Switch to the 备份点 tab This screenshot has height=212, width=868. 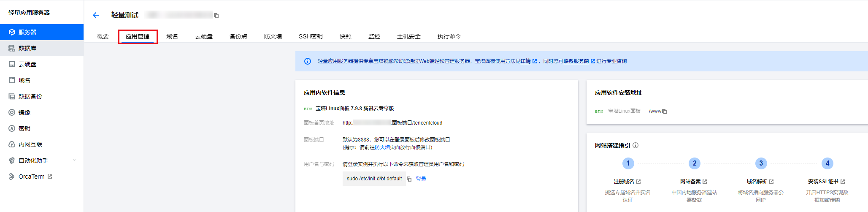coord(238,36)
